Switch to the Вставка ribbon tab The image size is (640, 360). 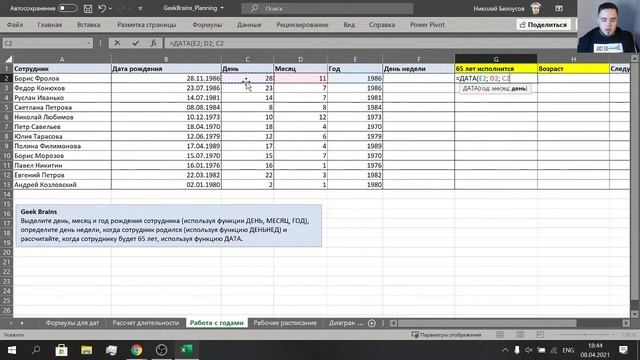point(89,25)
